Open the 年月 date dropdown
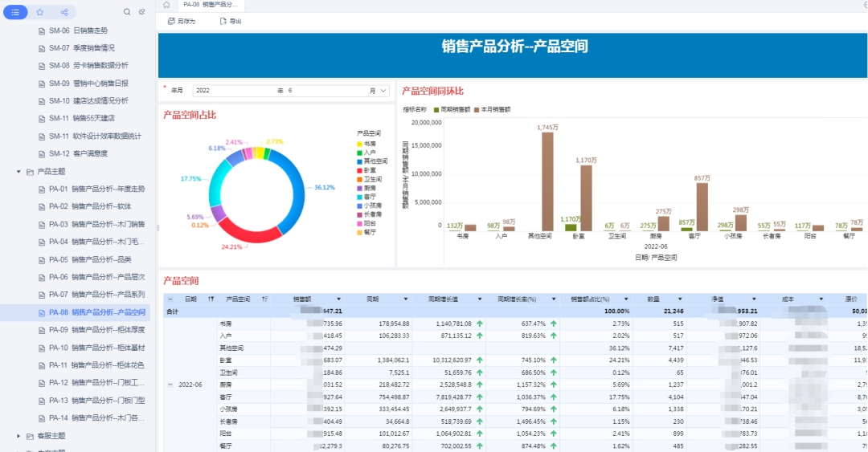868x452 pixels. tap(383, 91)
